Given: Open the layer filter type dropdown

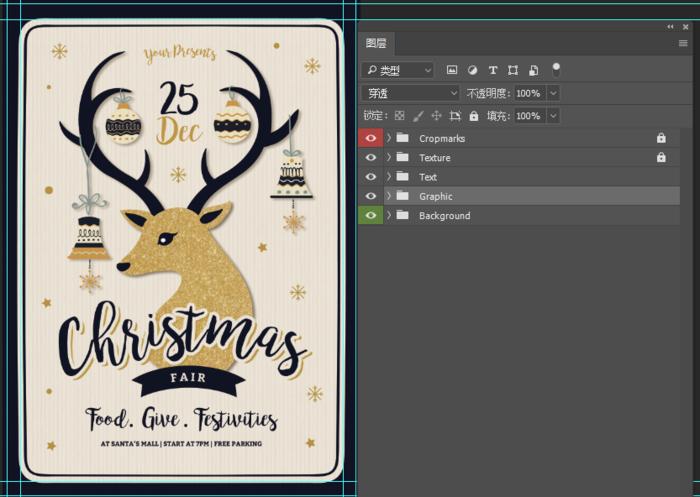Looking at the screenshot, I should pyautogui.click(x=397, y=70).
